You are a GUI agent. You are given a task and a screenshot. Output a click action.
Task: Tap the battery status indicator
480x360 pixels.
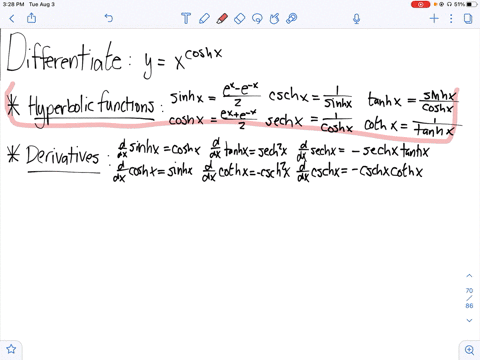click(x=471, y=4)
